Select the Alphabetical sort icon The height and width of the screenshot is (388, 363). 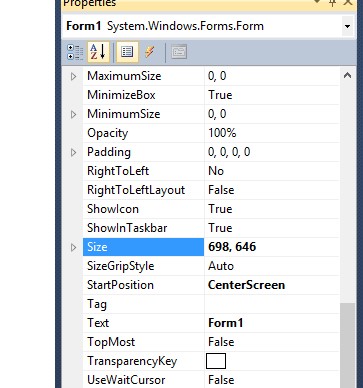point(98,52)
